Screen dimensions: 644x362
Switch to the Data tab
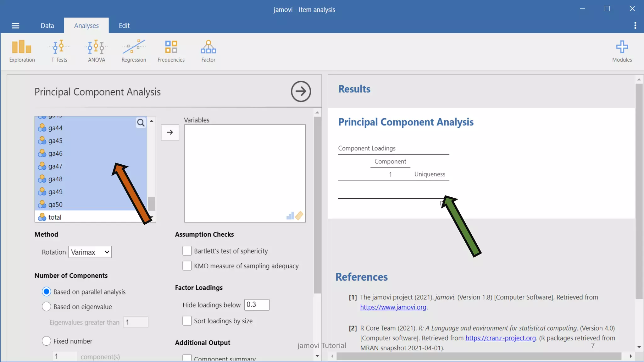point(47,26)
